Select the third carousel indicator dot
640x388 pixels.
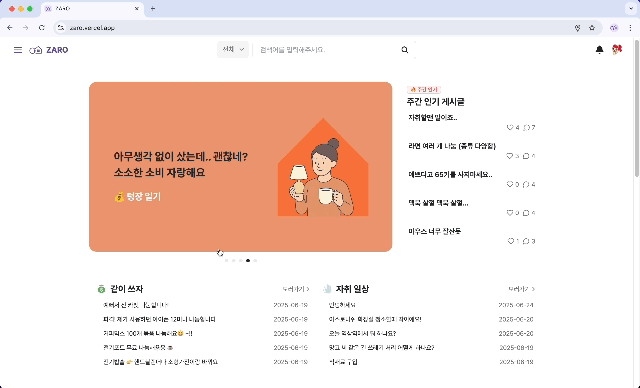click(x=241, y=260)
